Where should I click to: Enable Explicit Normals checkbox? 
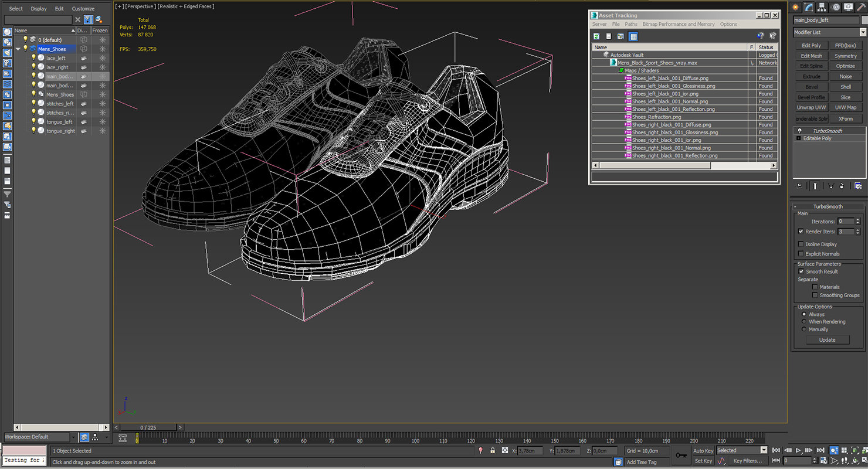pyautogui.click(x=801, y=254)
